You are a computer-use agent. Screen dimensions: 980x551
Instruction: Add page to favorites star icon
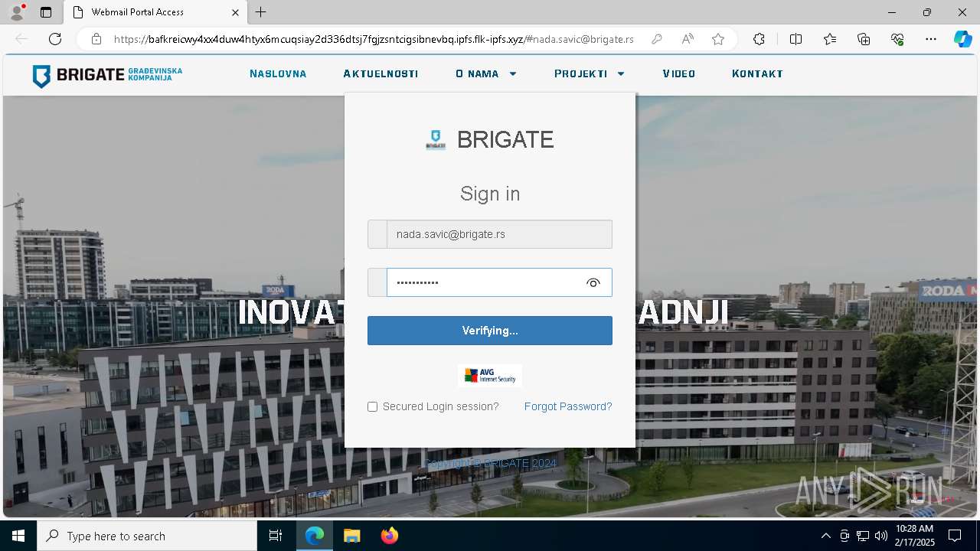[718, 39]
